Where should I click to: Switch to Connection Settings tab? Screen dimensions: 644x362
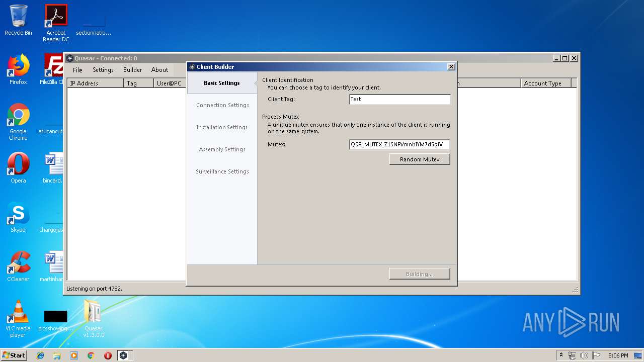[x=222, y=105]
